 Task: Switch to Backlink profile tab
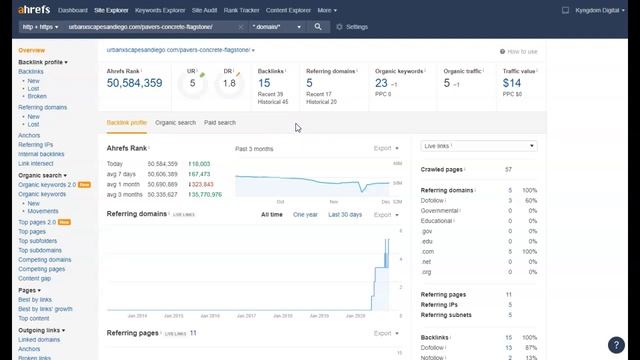[x=127, y=123]
